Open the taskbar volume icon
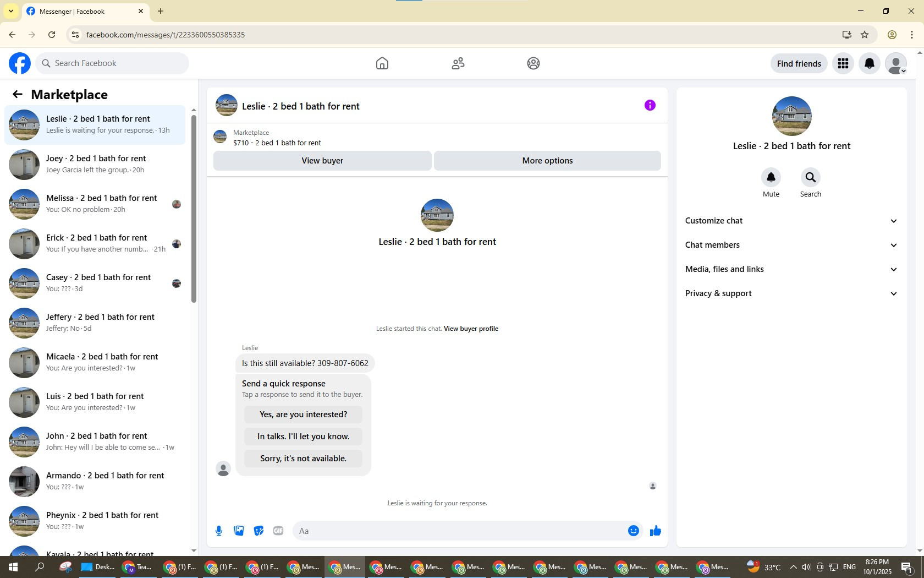The image size is (924, 578). 806,567
